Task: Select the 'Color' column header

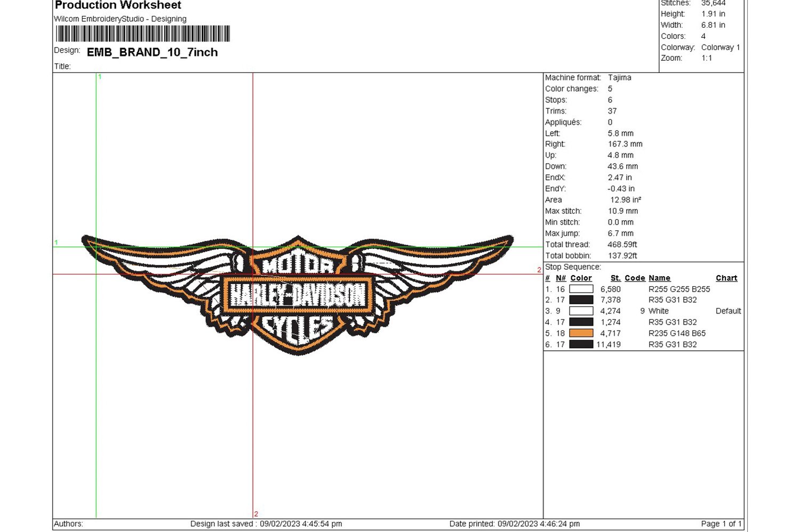Action: [x=581, y=278]
